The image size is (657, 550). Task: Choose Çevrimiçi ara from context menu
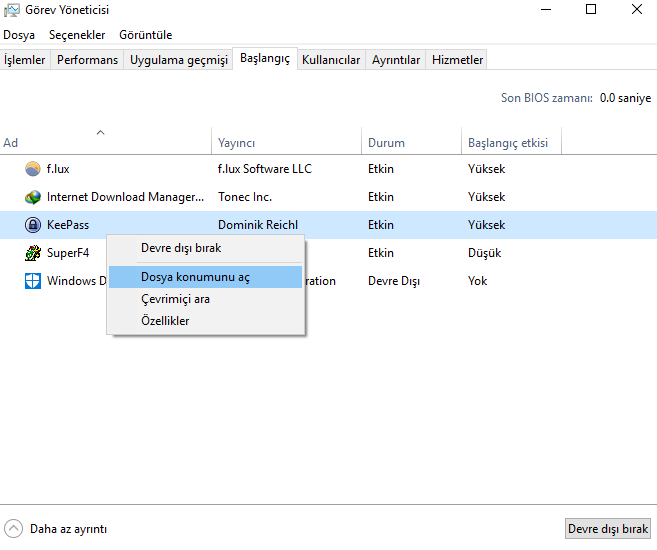click(x=175, y=299)
